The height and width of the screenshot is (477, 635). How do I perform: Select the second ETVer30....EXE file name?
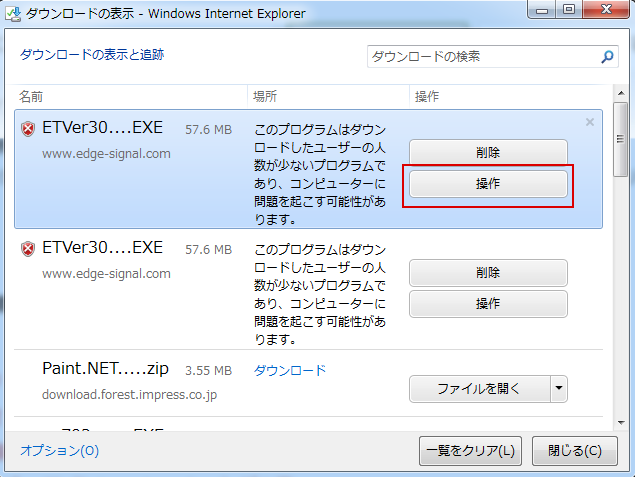click(102, 247)
